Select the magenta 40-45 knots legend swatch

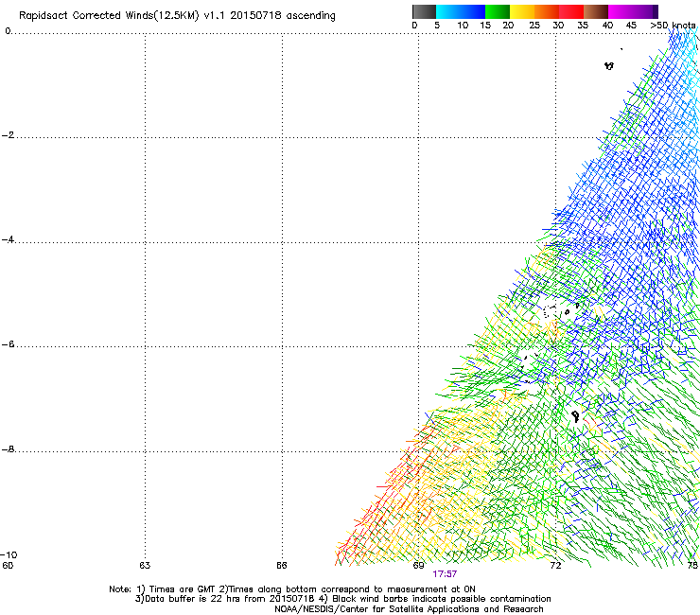[621, 11]
